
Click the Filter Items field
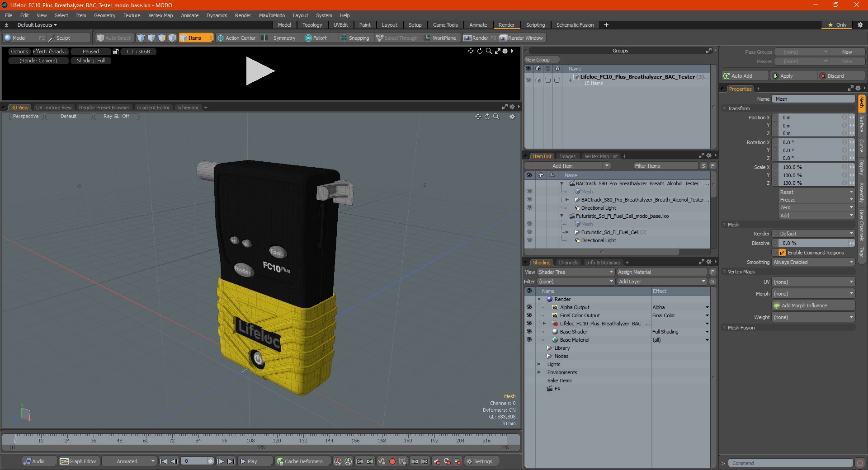click(x=665, y=166)
